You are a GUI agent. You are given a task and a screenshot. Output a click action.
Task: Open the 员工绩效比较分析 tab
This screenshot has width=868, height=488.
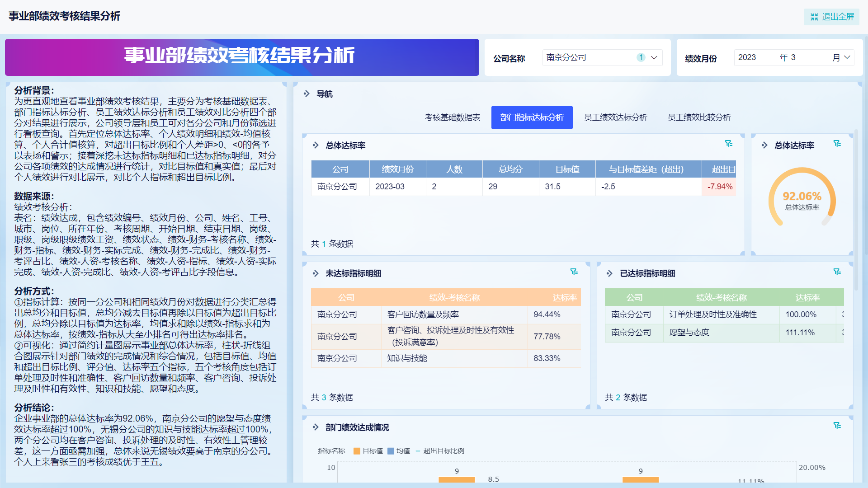[699, 117]
